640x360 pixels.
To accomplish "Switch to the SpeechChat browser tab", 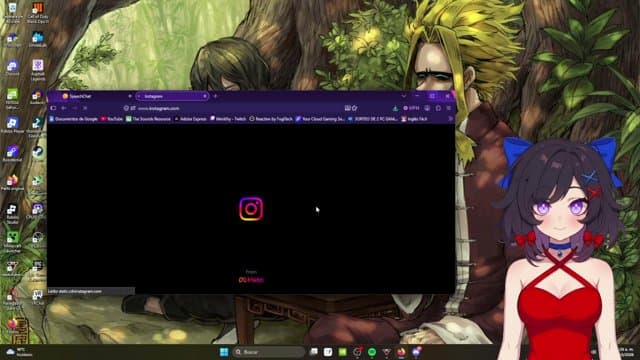I will 95,96.
